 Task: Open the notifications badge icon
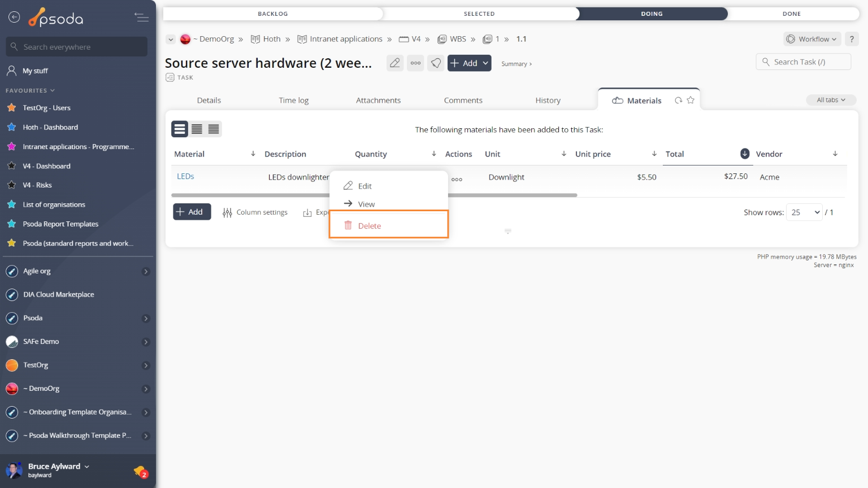pyautogui.click(x=141, y=472)
